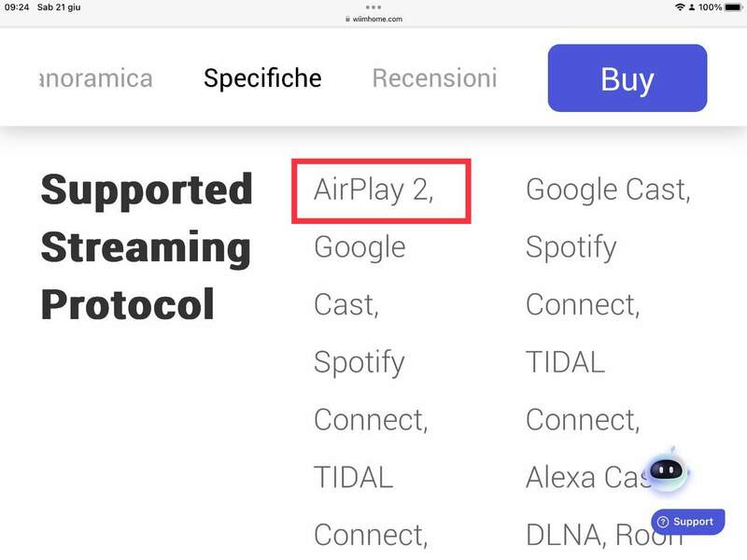The image size is (747, 560).
Task: Click the single-line Google Cast text
Action: [x=608, y=189]
